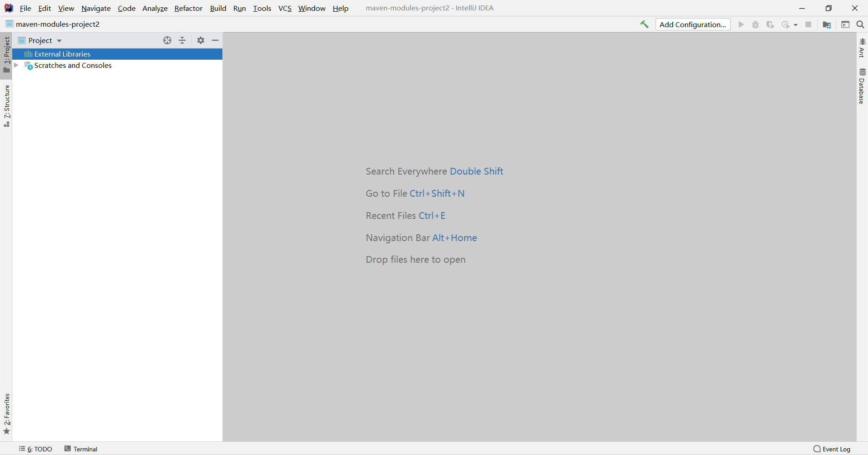Hide the Project tool window
868x455 pixels.
tap(215, 40)
